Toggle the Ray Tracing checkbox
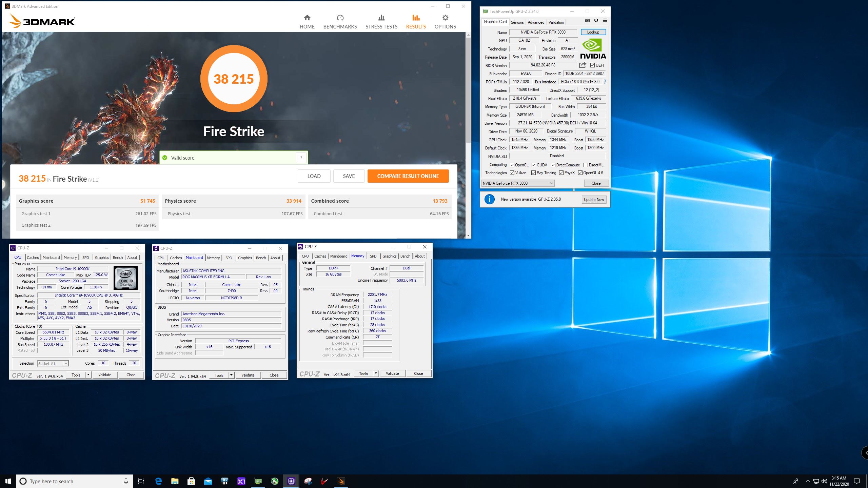 click(534, 173)
